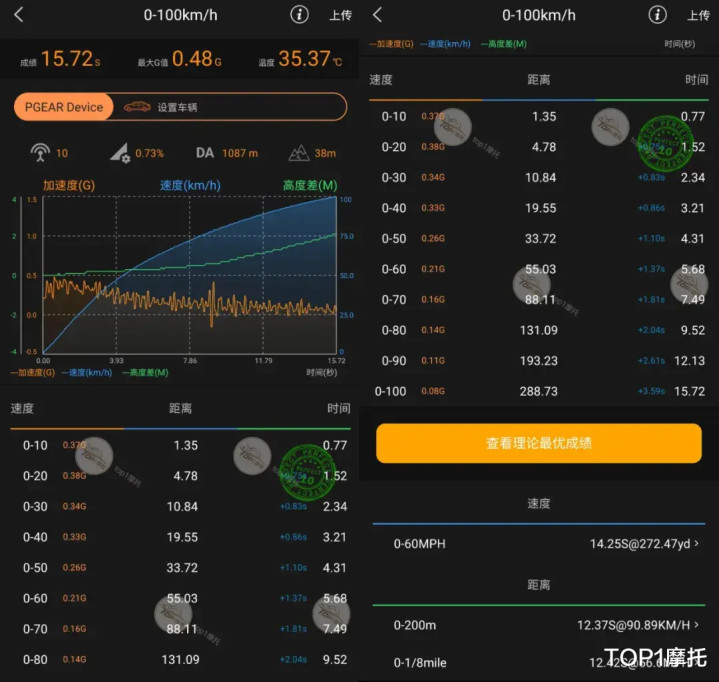This screenshot has height=682, width=719.
Task: Tap the back arrow on the right screen
Action: coord(378,15)
